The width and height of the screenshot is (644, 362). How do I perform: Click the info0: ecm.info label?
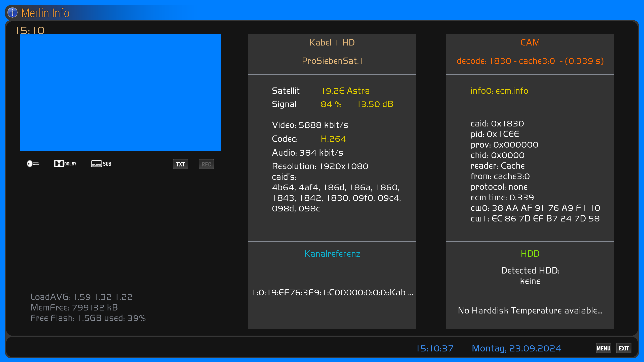pos(499,91)
